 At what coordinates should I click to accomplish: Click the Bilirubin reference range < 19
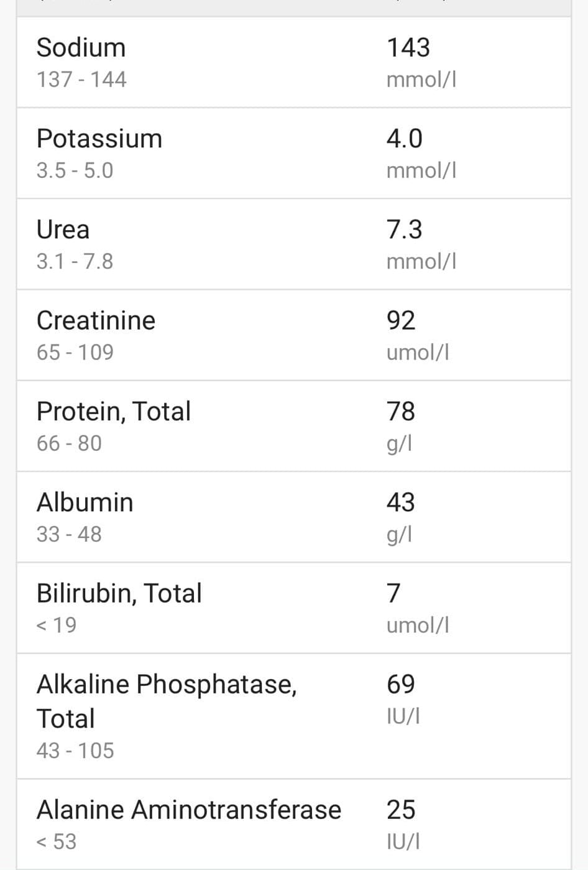(57, 625)
